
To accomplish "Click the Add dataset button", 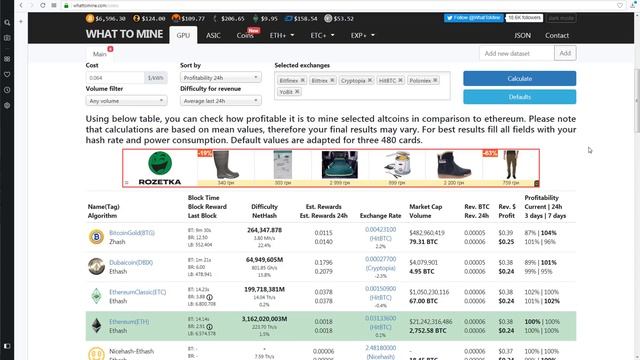I will [565, 53].
